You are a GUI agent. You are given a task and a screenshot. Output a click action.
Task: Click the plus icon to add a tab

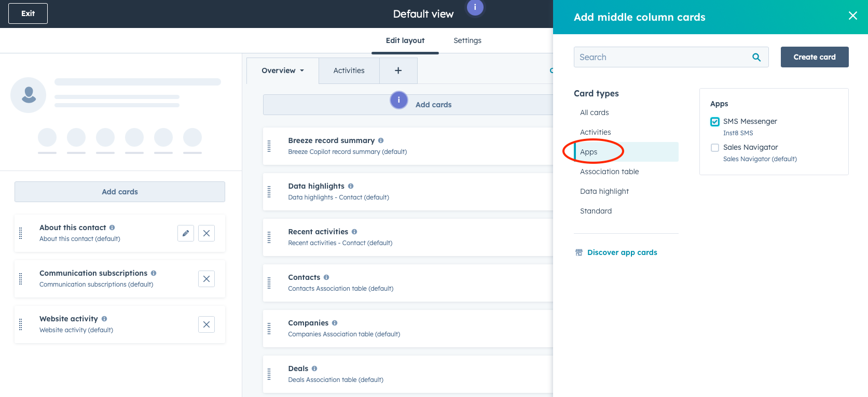[398, 70]
